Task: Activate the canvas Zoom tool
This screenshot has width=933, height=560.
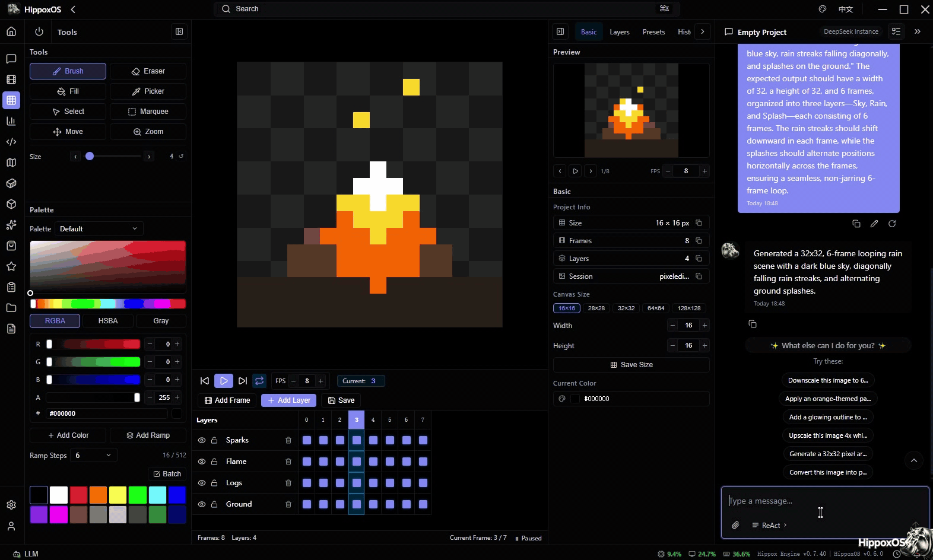Action: tap(148, 132)
